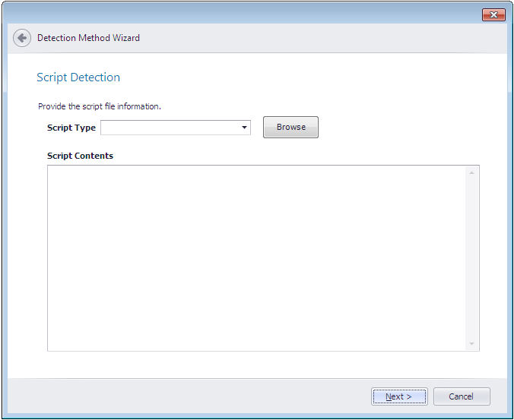Open the Script Type dropdown arrow
Image resolution: width=514 pixels, height=420 pixels.
pyautogui.click(x=245, y=128)
